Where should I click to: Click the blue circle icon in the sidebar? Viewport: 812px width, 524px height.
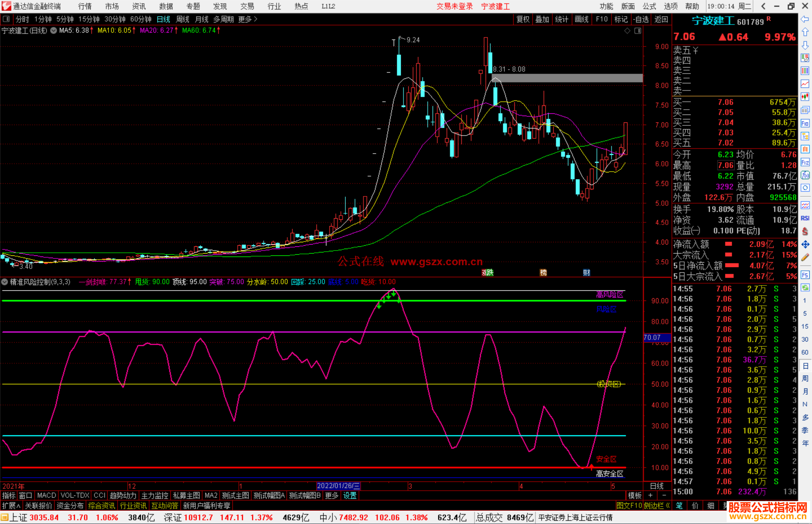(805, 188)
